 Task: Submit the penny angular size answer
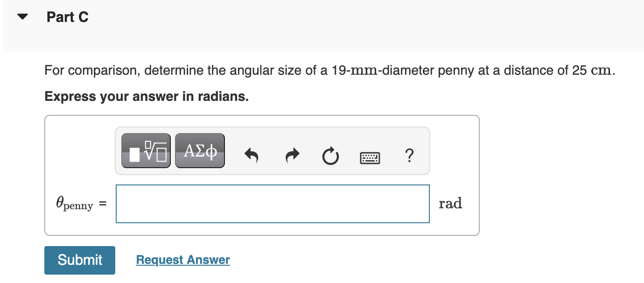pyautogui.click(x=79, y=260)
